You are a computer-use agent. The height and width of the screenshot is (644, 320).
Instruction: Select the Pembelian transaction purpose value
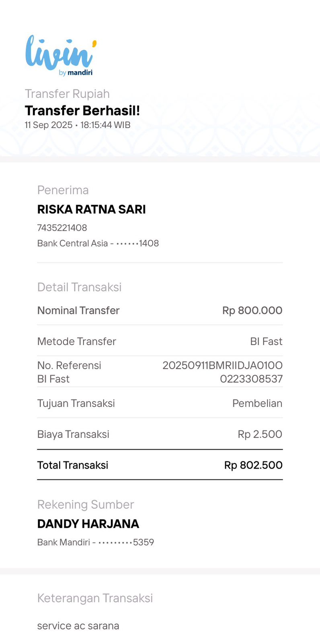(257, 403)
